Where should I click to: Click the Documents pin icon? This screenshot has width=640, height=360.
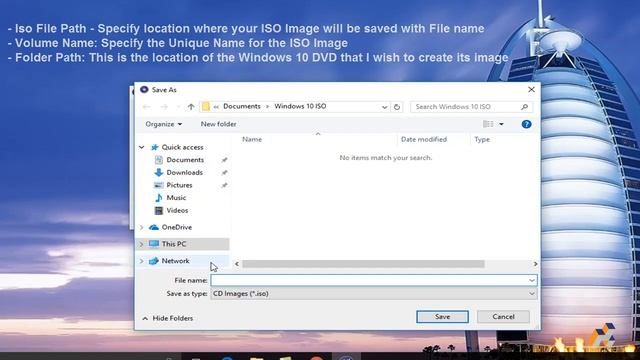pyautogui.click(x=224, y=160)
